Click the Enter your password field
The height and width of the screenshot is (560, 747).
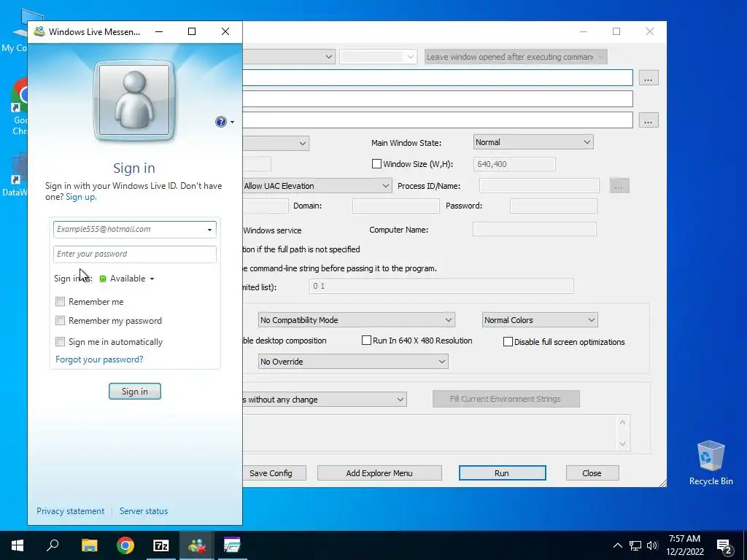click(x=135, y=254)
